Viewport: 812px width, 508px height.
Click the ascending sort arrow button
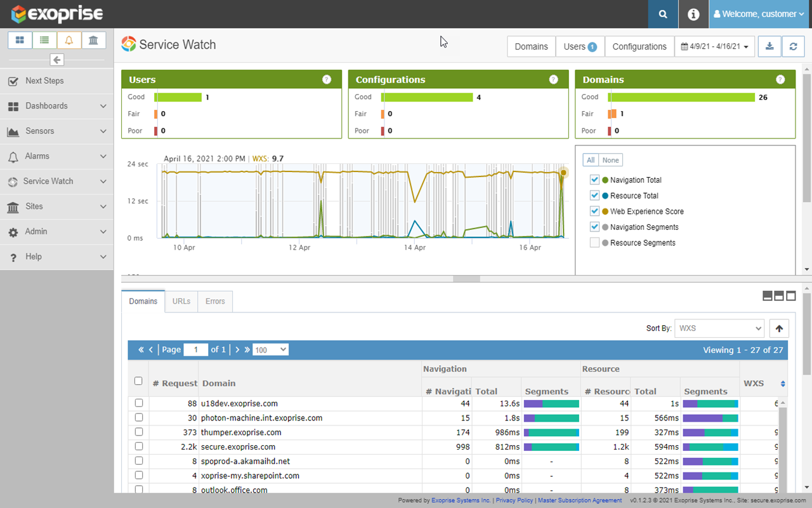coord(779,328)
